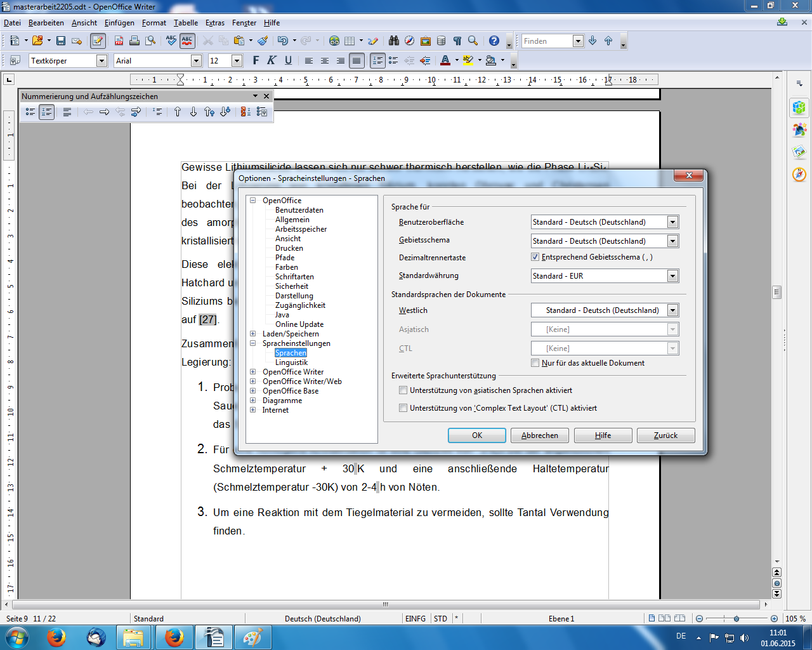Click the Underline formatting icon

tap(288, 60)
